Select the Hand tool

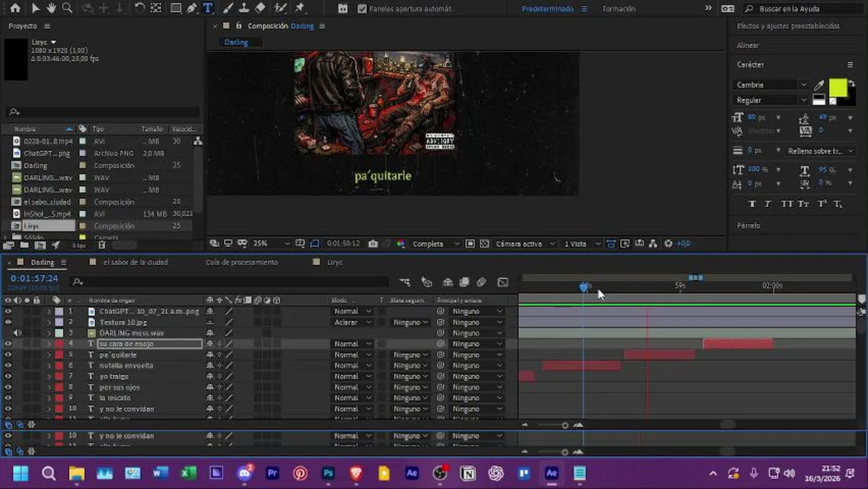coord(51,8)
